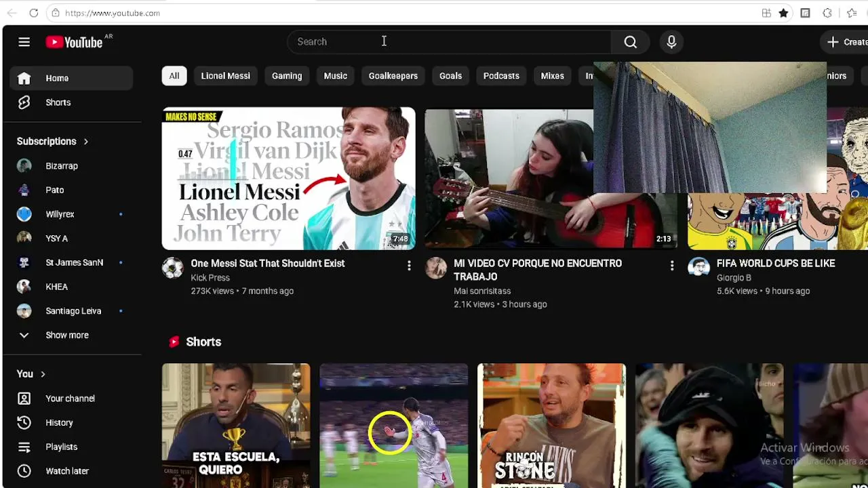The image size is (868, 488).
Task: Click "273K views • 7 months ago" text
Action: pos(242,291)
